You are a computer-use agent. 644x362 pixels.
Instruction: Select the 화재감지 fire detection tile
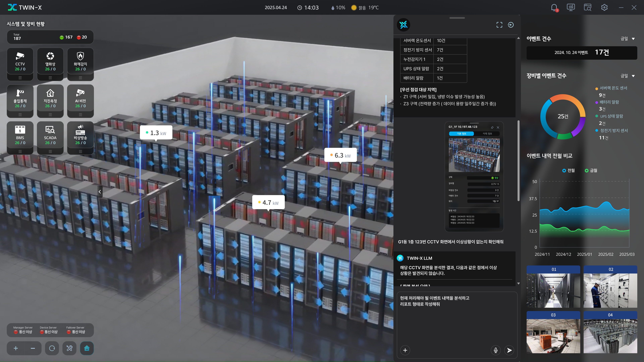80,62
